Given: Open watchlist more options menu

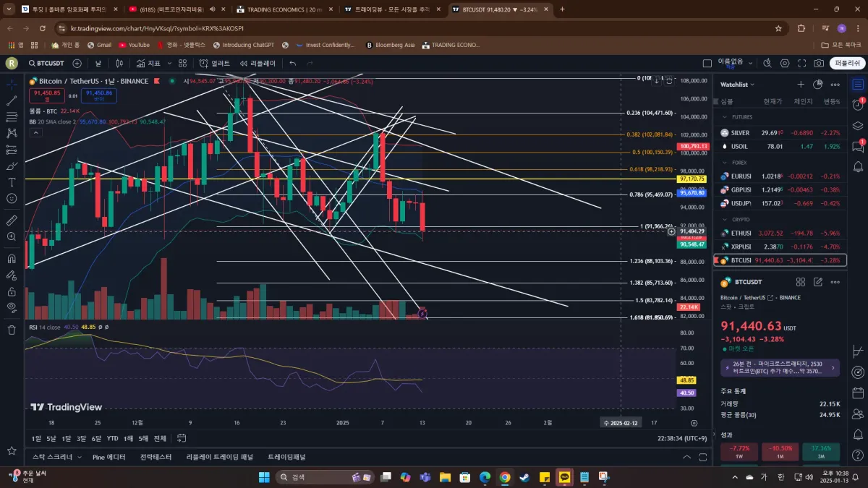Looking at the screenshot, I should tap(835, 85).
